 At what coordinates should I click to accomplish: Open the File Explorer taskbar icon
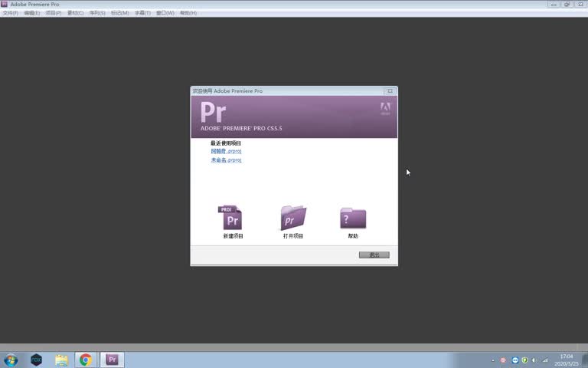pyautogui.click(x=61, y=360)
